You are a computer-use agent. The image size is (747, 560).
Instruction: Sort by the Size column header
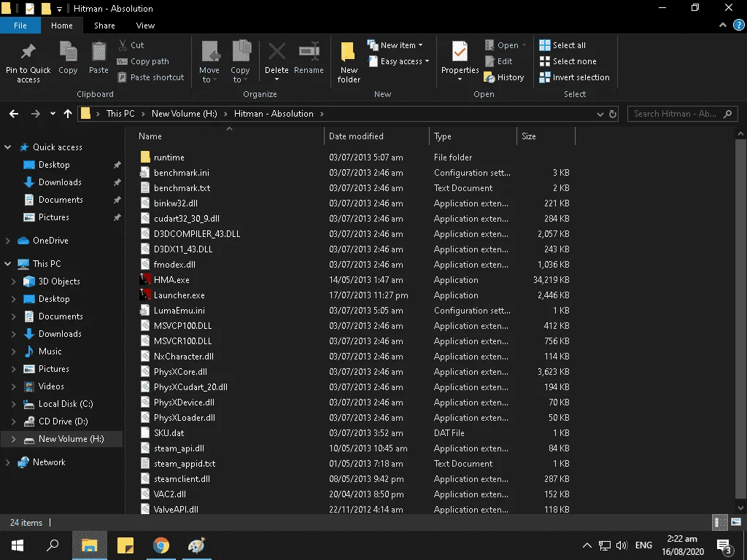point(546,136)
